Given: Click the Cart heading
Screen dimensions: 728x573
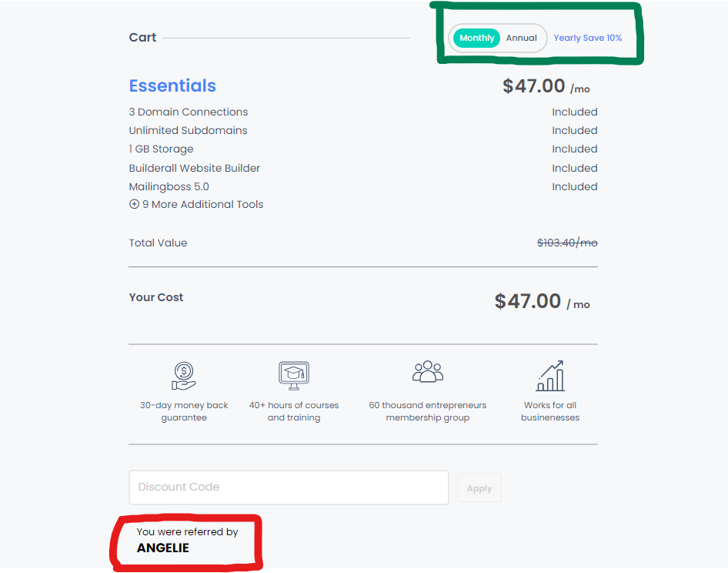Looking at the screenshot, I should 142,38.
